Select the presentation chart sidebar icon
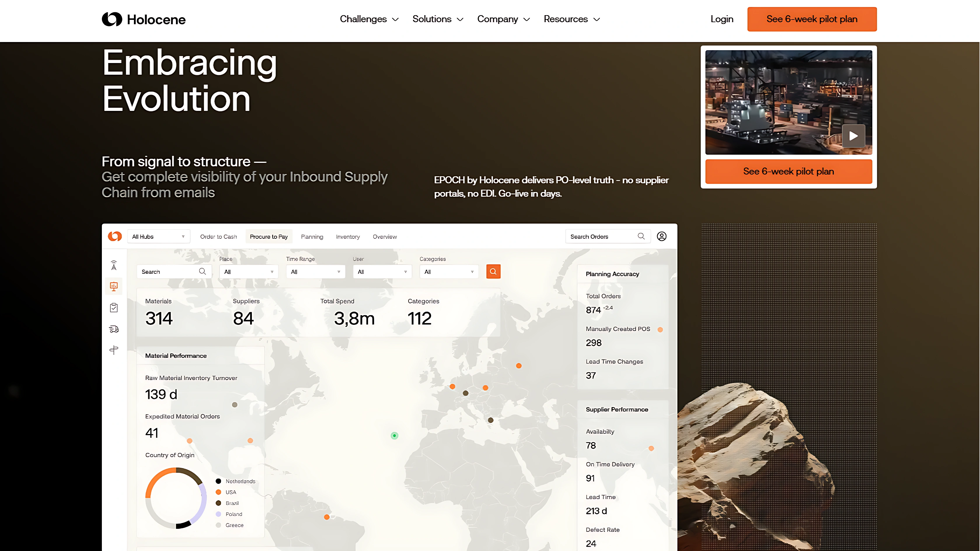This screenshot has width=980, height=551. [114, 287]
